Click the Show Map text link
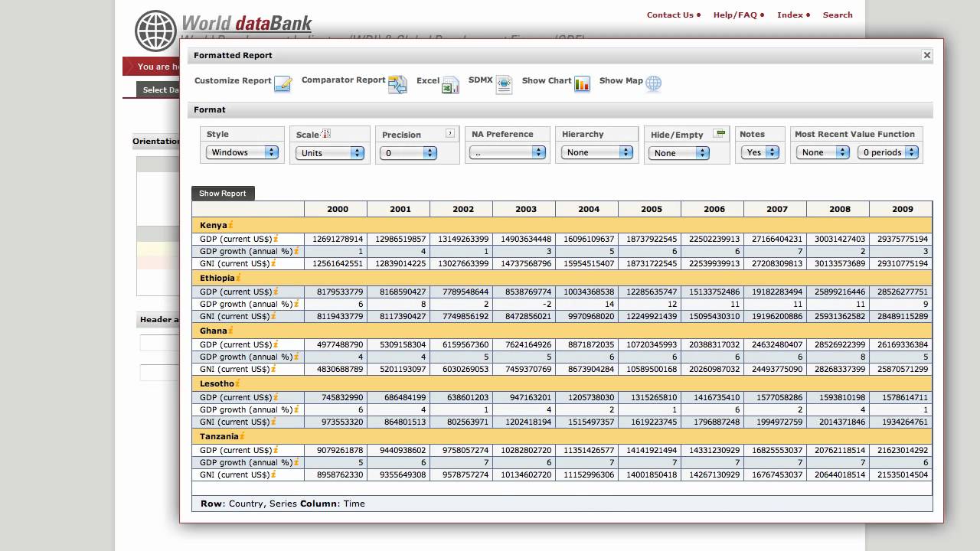Screen dimensions: 980x551 coord(621,80)
